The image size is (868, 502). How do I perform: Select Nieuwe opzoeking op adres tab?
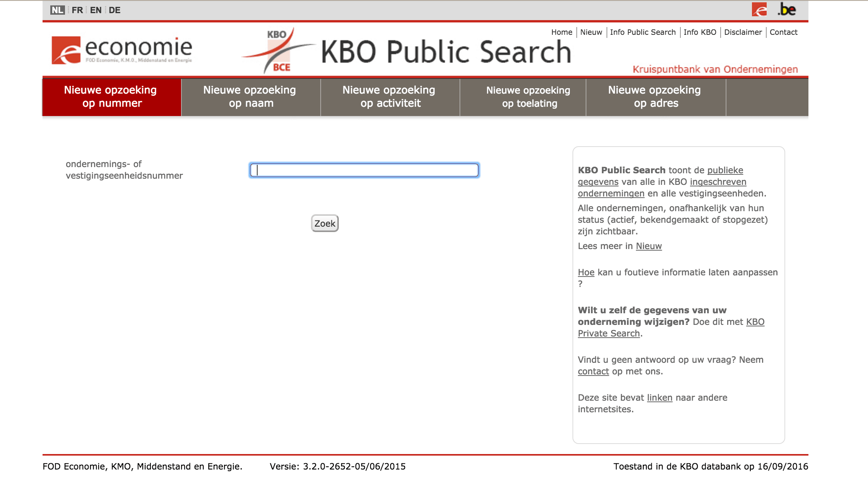point(656,97)
